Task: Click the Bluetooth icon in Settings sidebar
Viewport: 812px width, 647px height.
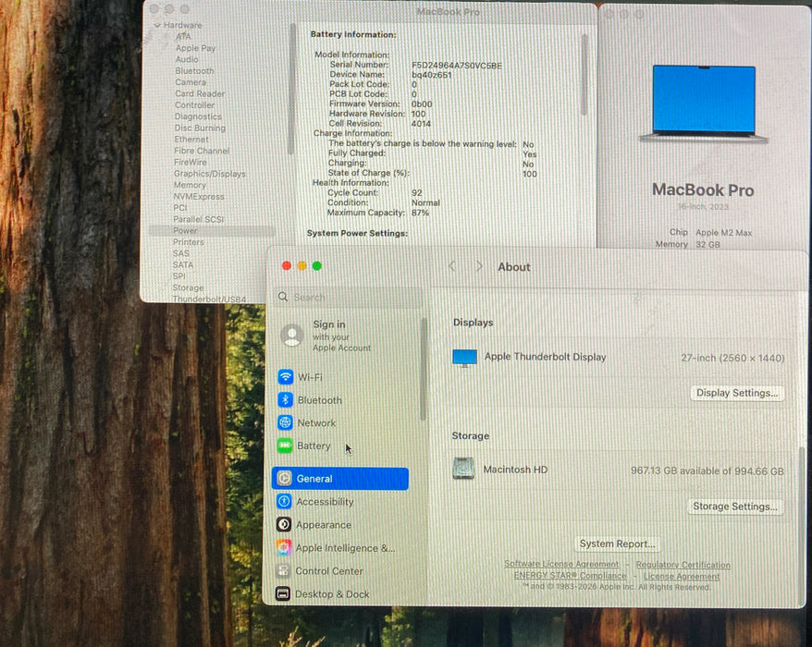Action: 286,399
